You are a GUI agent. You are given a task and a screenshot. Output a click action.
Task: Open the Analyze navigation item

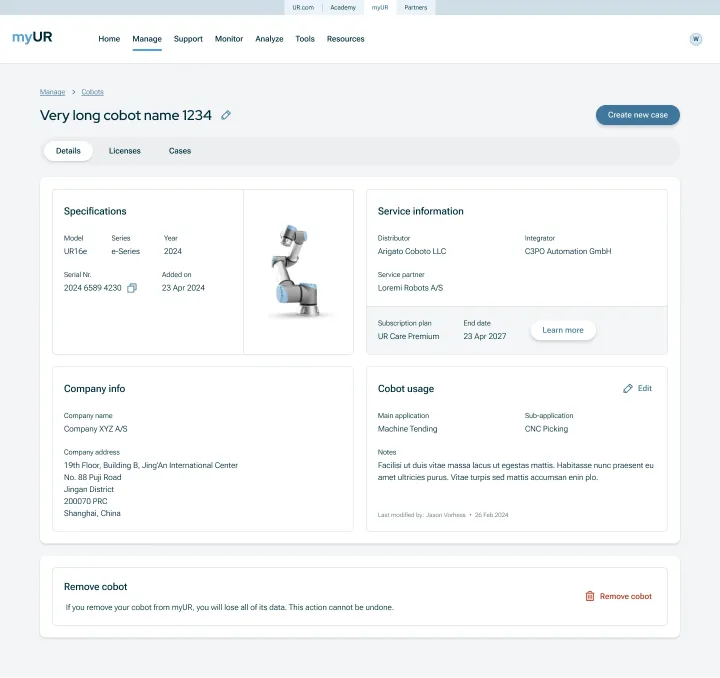pos(269,39)
